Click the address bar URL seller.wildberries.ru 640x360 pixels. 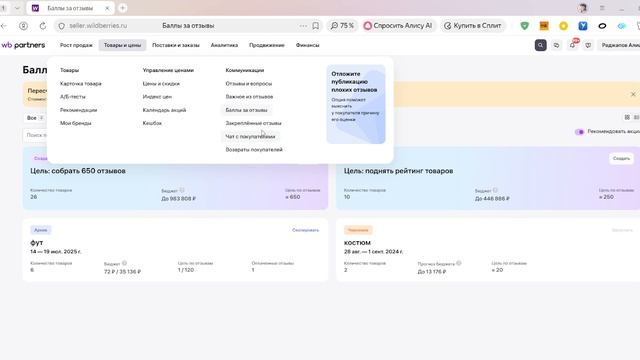pyautogui.click(x=98, y=26)
